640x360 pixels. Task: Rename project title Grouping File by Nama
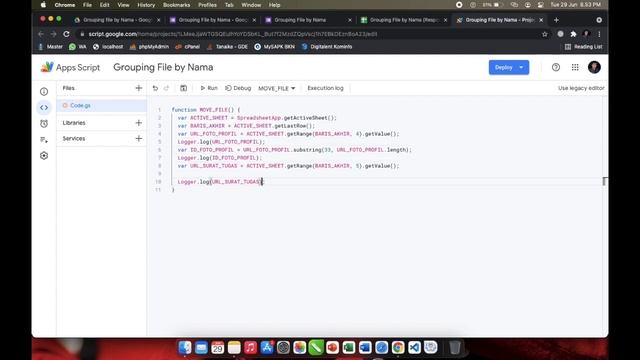pos(163,67)
